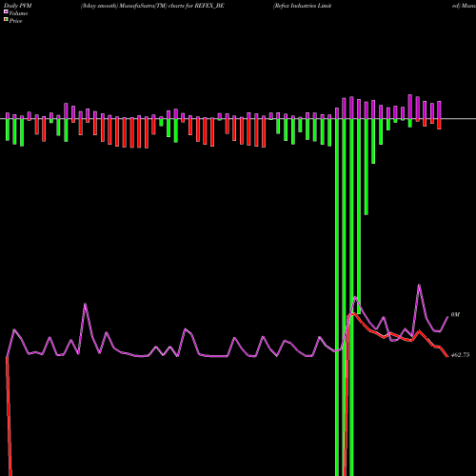Select the Volume legend label
Image resolution: width=476 pixels, height=476 pixels.
pyautogui.click(x=18, y=13)
